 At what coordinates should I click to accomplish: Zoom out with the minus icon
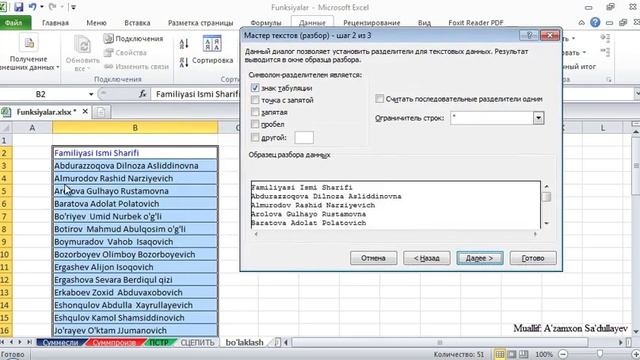pos(563,354)
